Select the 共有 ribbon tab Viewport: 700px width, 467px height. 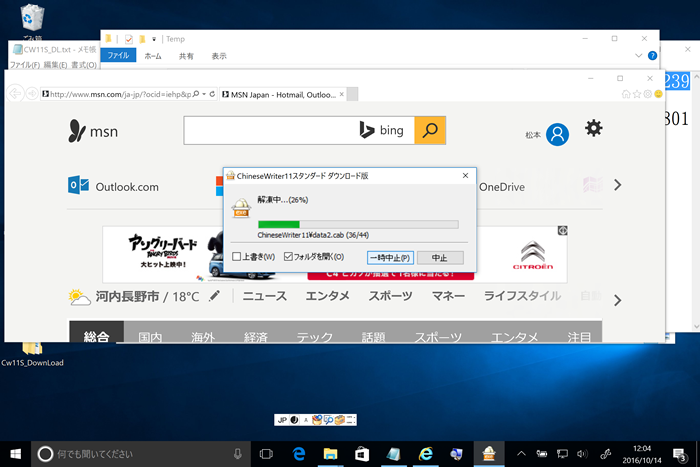tap(186, 56)
